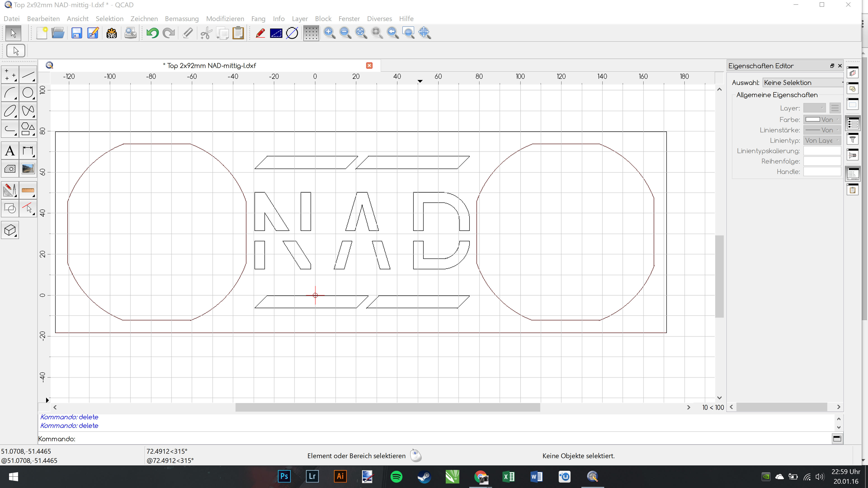Viewport: 868px width, 488px height.
Task: Open the Linientyp dropdown
Action: pyautogui.click(x=822, y=141)
